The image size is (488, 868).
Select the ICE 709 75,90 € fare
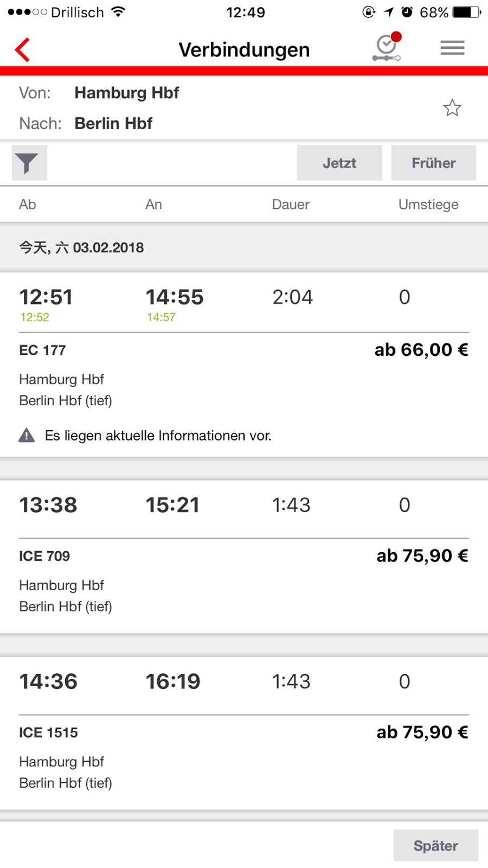(x=422, y=556)
